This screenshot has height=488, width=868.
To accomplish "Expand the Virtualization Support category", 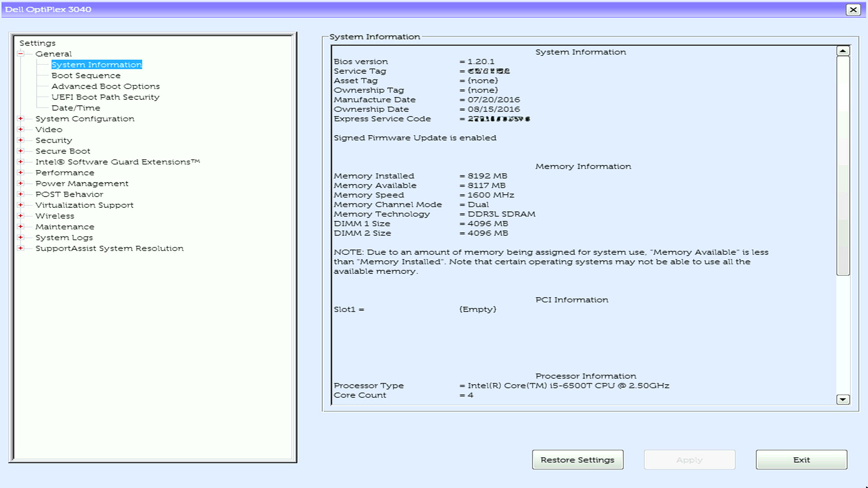I will pyautogui.click(x=21, y=205).
